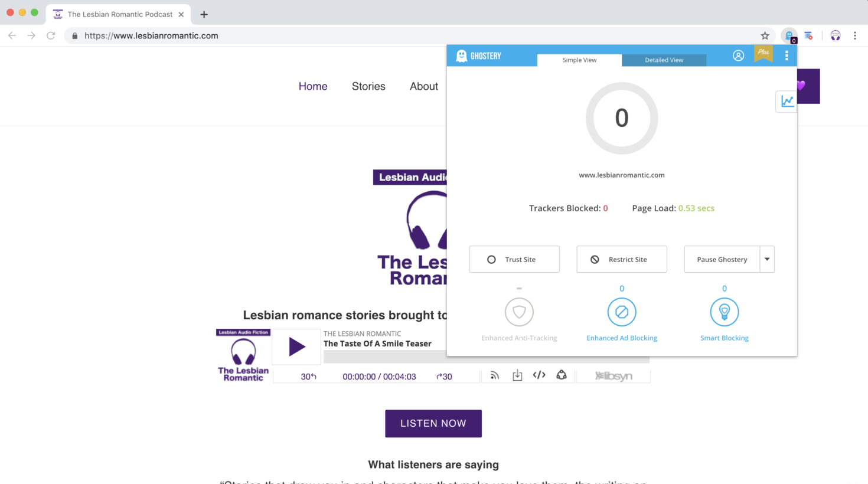Click the Ghostery extension icon in toolbar
The height and width of the screenshot is (484, 868).
pyautogui.click(x=789, y=36)
